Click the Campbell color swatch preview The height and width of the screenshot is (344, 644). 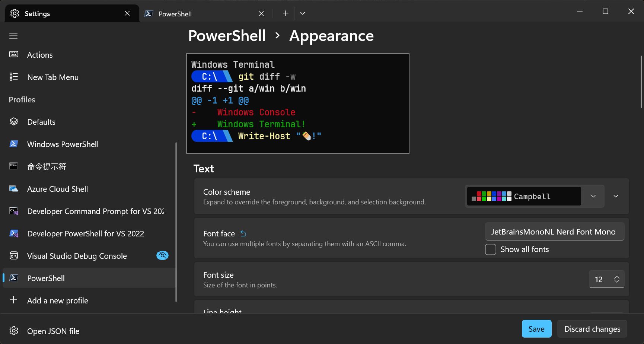click(x=491, y=196)
